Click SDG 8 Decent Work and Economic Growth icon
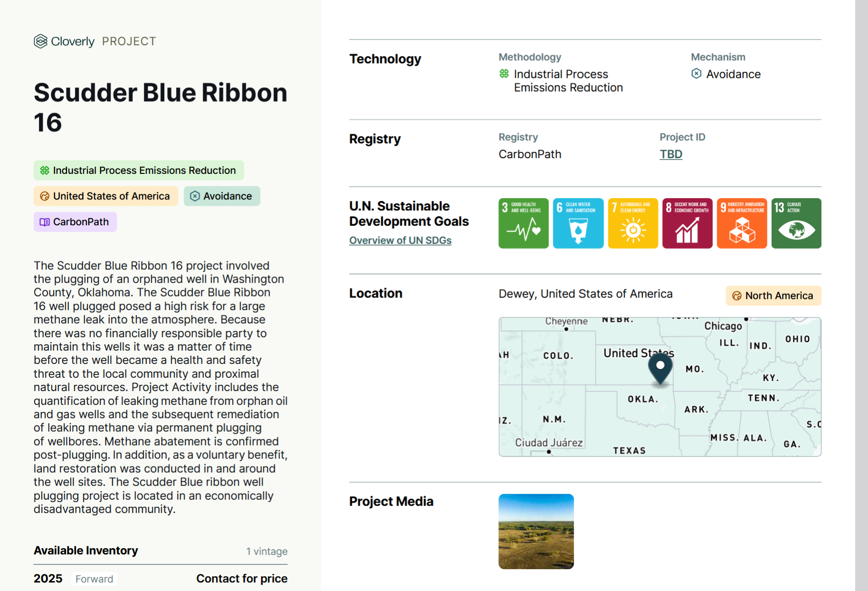868x591 pixels. coord(687,223)
